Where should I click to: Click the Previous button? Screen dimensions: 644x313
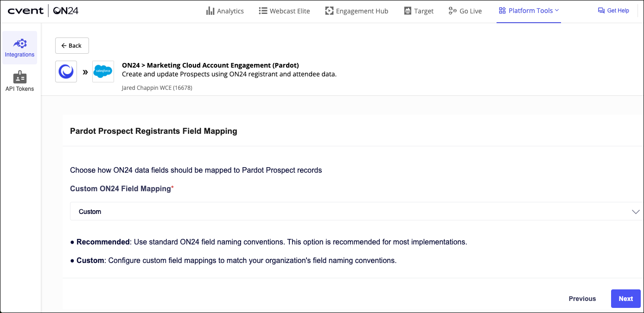coord(582,299)
